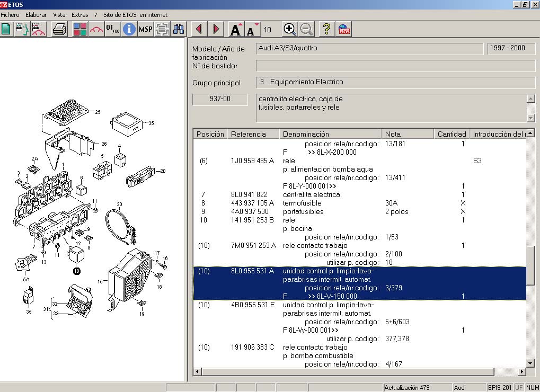This screenshot has height=392, width=540.
Task: Select reference 4B0 955 531 E
Action: pyautogui.click(x=253, y=305)
